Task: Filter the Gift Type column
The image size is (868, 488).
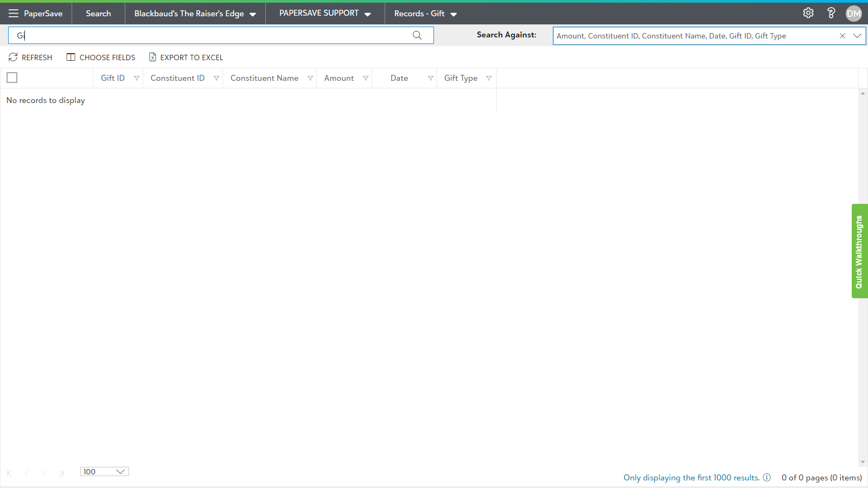Action: pos(489,78)
